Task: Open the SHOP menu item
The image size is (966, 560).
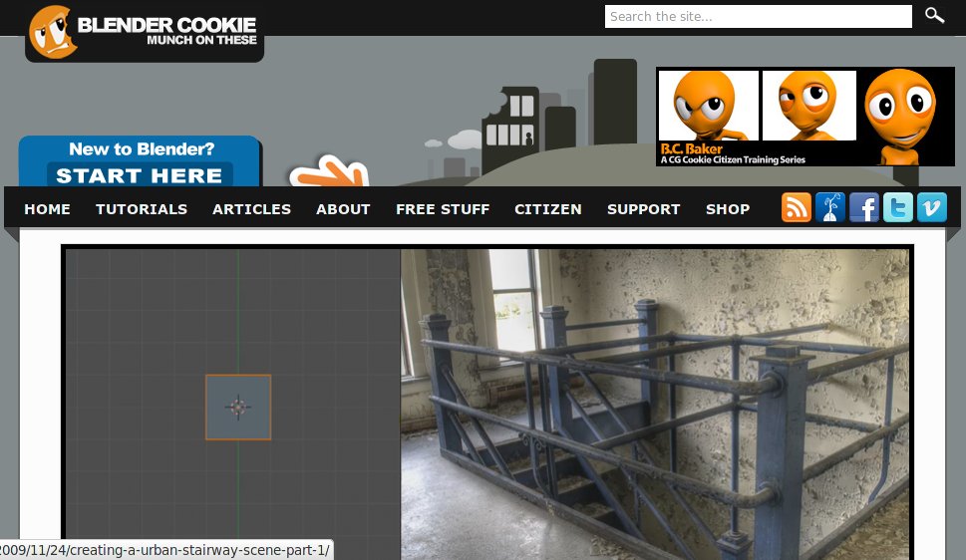Action: click(728, 209)
